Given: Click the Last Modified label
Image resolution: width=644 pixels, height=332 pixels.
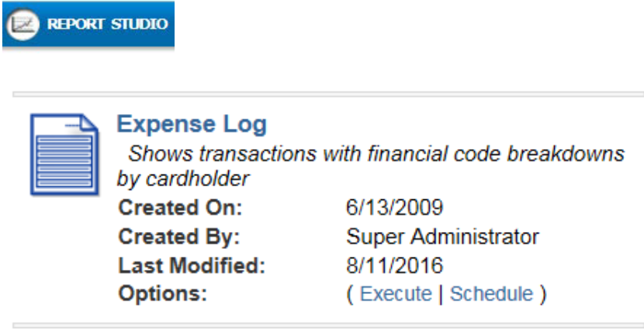Looking at the screenshot, I should pos(192,266).
